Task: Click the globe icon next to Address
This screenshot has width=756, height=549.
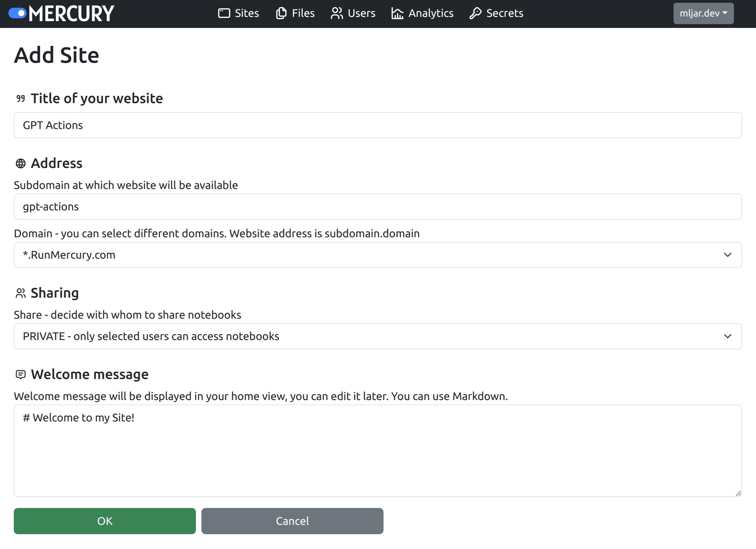Action: click(21, 163)
